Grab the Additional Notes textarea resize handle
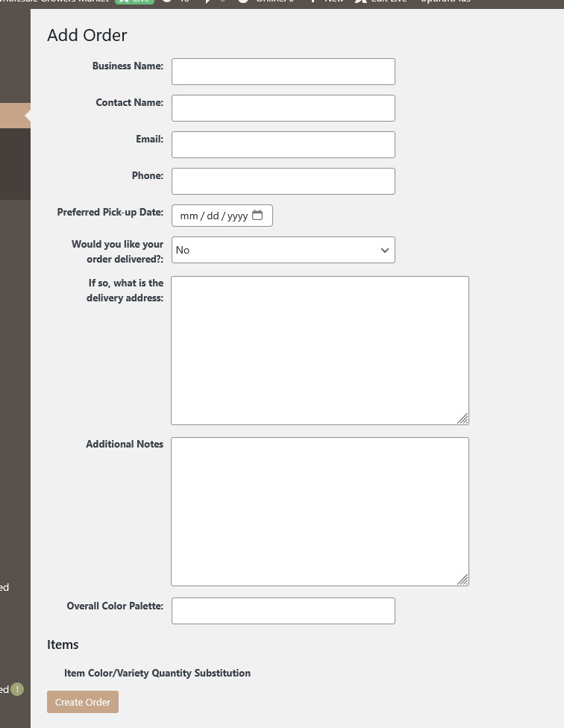 [x=463, y=580]
